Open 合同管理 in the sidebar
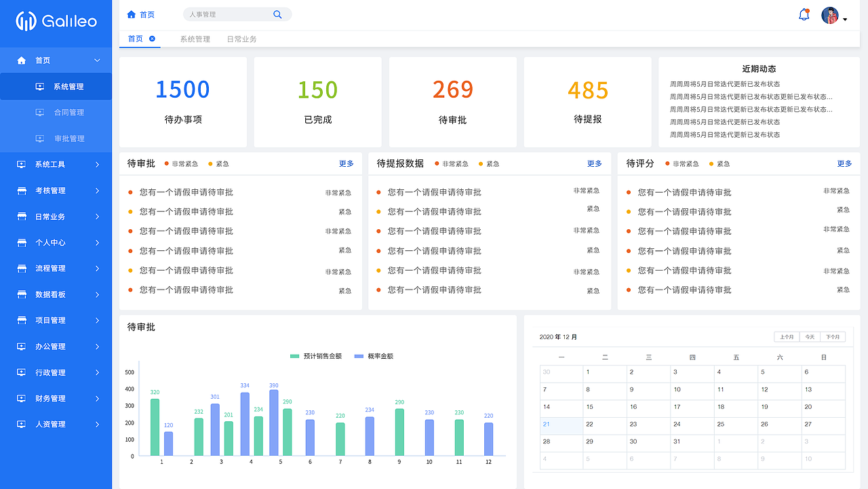Screen dimensions: 868x489 (69, 113)
